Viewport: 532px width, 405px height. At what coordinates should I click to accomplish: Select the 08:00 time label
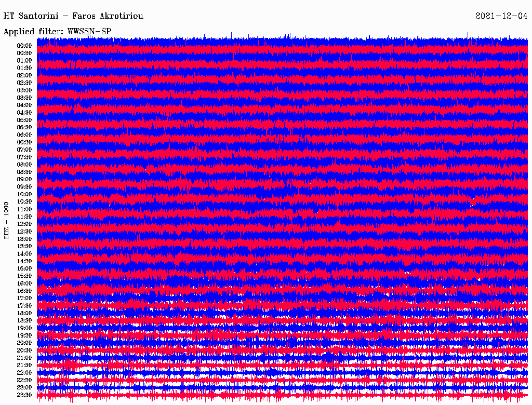coord(24,165)
